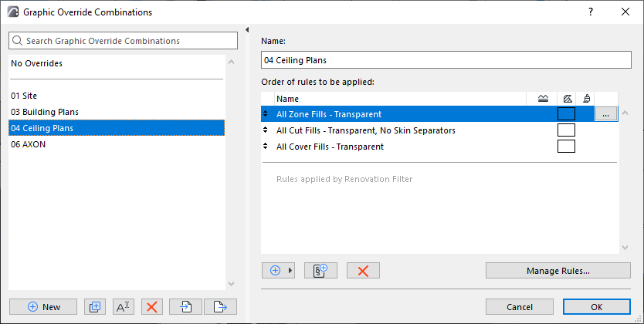Delete the selected override combination
Screen dimensions: 644x324
[x=151, y=306]
